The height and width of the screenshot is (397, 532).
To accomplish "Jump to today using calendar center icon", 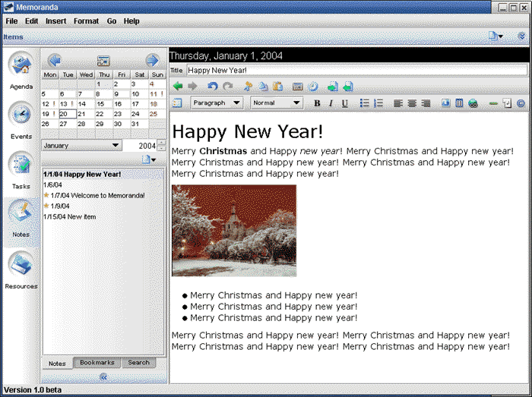I will 103,61.
